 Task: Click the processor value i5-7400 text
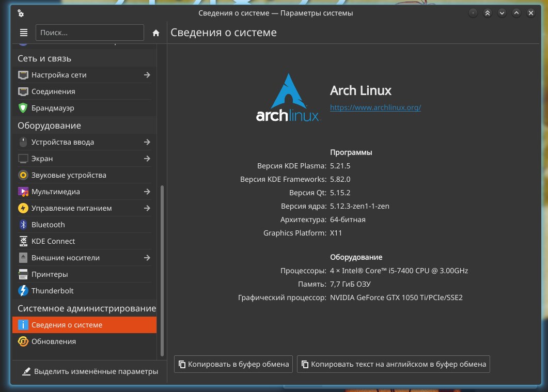pyautogui.click(x=399, y=271)
